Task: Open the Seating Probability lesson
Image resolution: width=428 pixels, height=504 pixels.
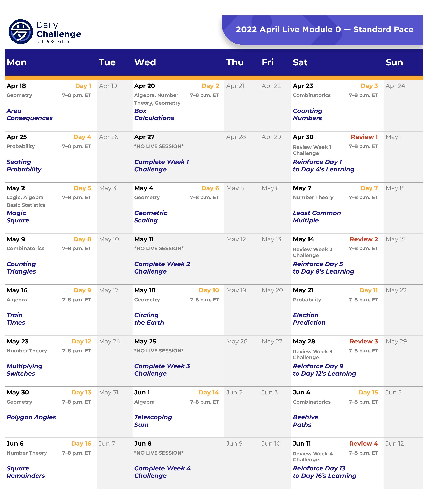Action: 24,165
